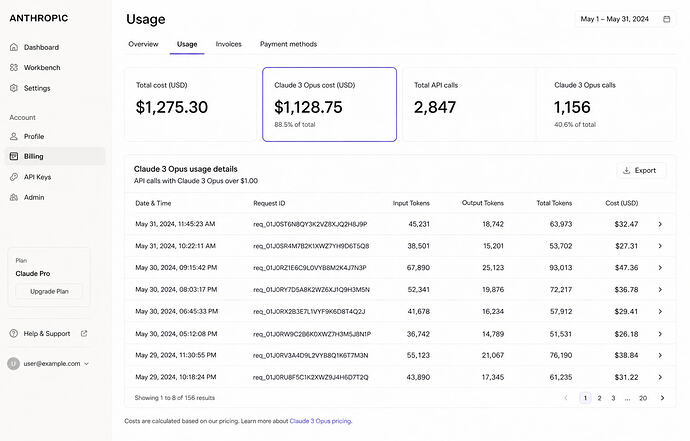690x441 pixels.
Task: Click the Anthropic logo
Action: tap(39, 18)
